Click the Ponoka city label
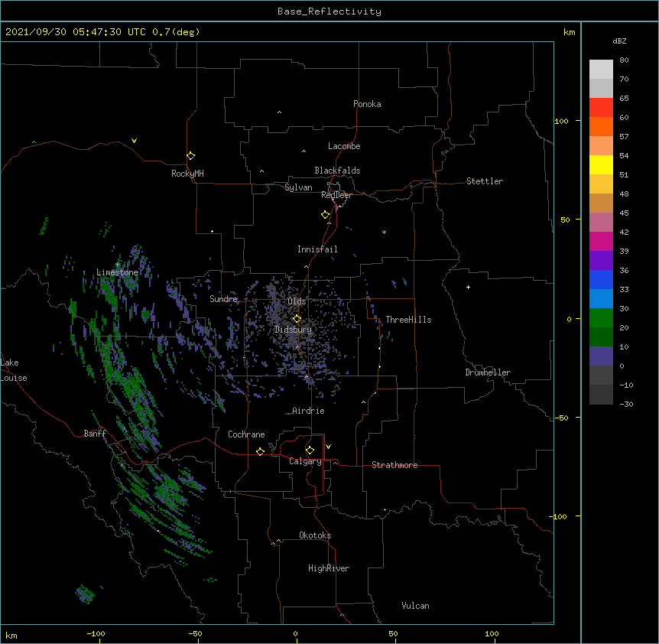Image resolution: width=659 pixels, height=644 pixels. point(367,104)
